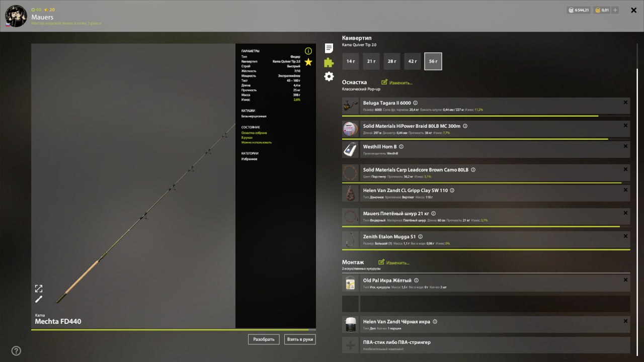Click the Westhill Horn B thumbnail
The height and width of the screenshot is (362, 644).
[x=350, y=149]
